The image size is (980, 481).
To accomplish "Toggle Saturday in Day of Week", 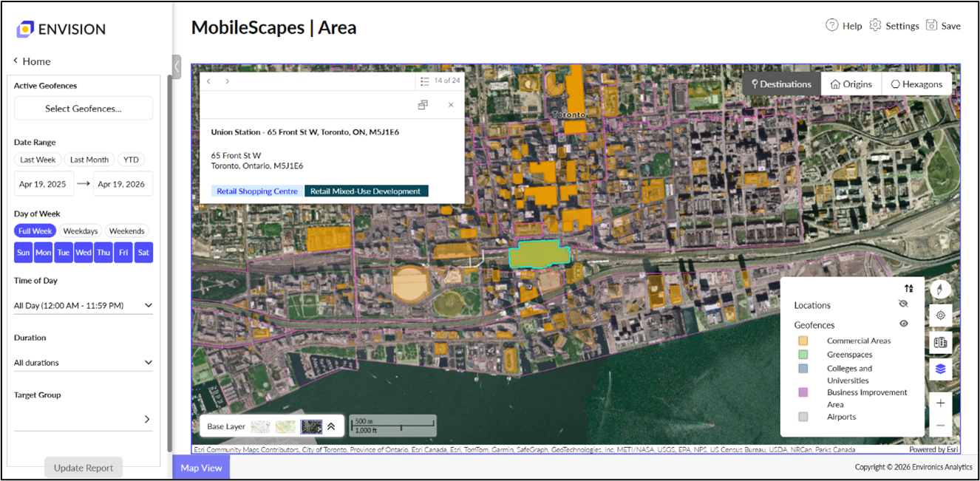I will [x=143, y=253].
